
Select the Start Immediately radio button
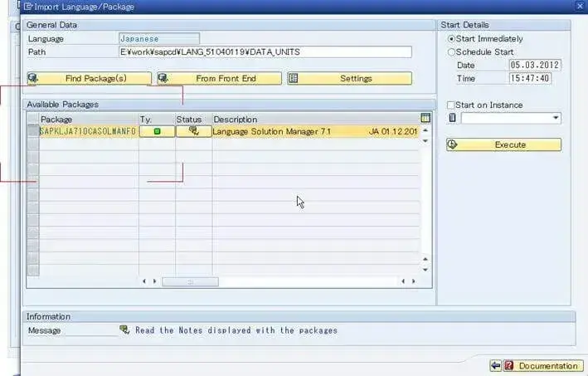tap(451, 39)
